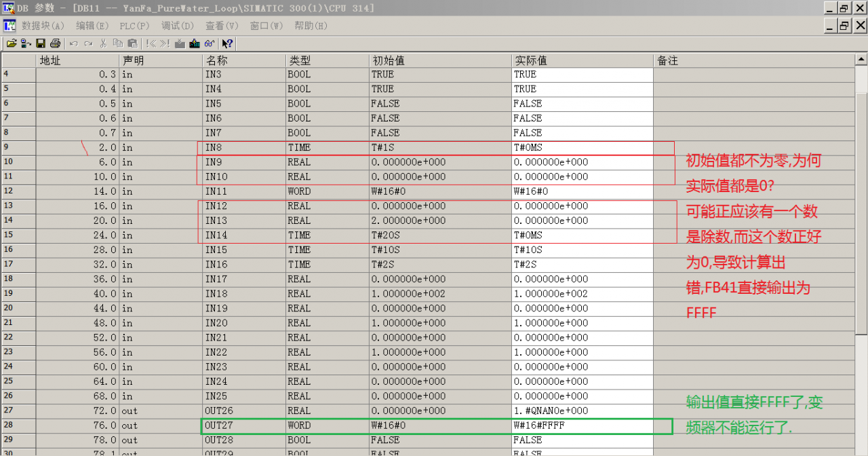The height and width of the screenshot is (456, 868).
Task: Click initial value W#16#0 of OUT27
Action: click(x=440, y=425)
